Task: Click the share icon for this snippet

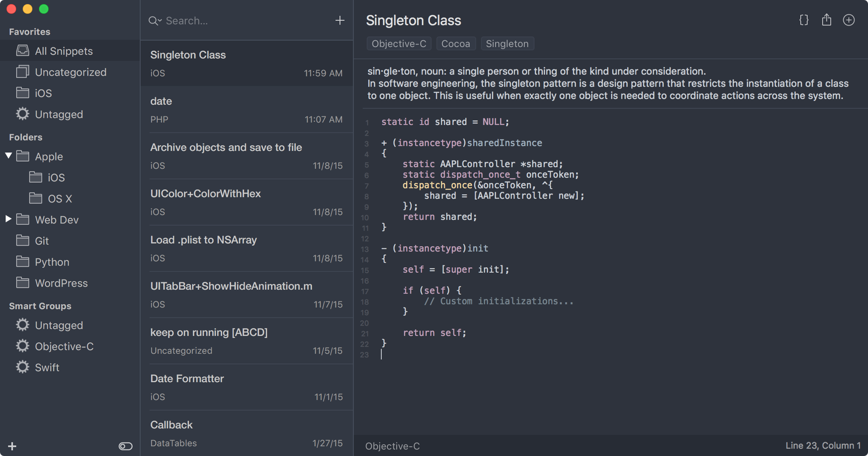Action: (x=826, y=20)
